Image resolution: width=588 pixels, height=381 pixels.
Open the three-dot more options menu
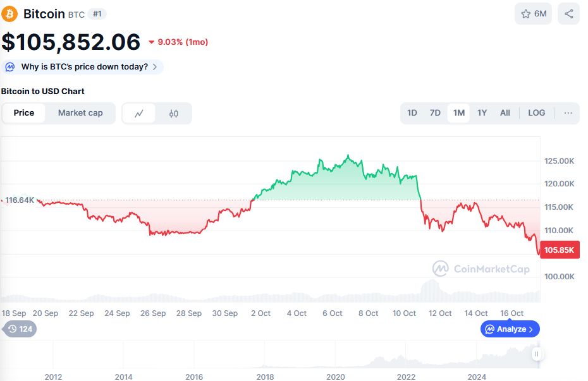coord(568,112)
